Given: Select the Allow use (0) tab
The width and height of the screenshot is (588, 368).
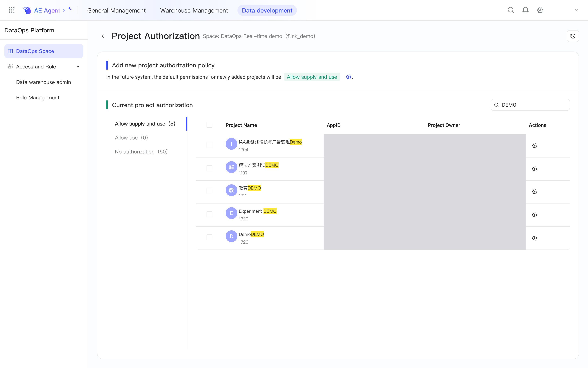Looking at the screenshot, I should (x=131, y=138).
